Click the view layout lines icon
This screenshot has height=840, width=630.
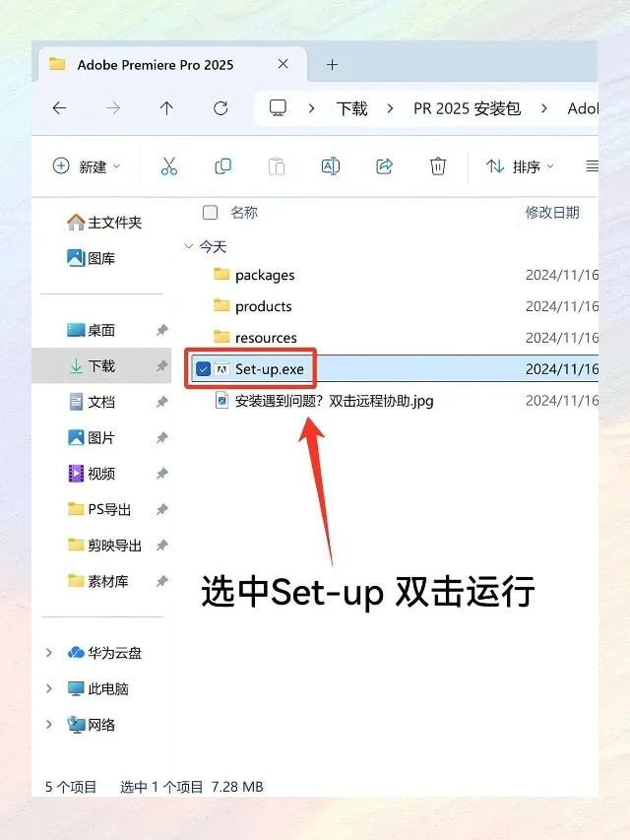[592, 166]
